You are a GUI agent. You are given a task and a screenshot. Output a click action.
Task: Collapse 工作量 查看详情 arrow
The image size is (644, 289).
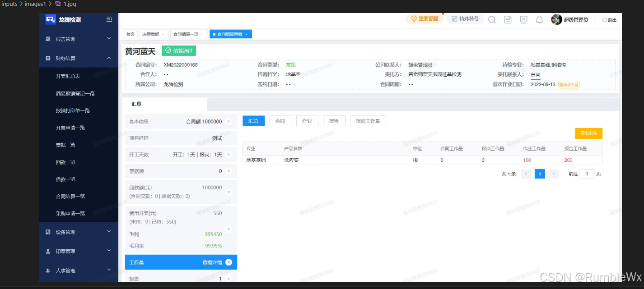(x=229, y=262)
